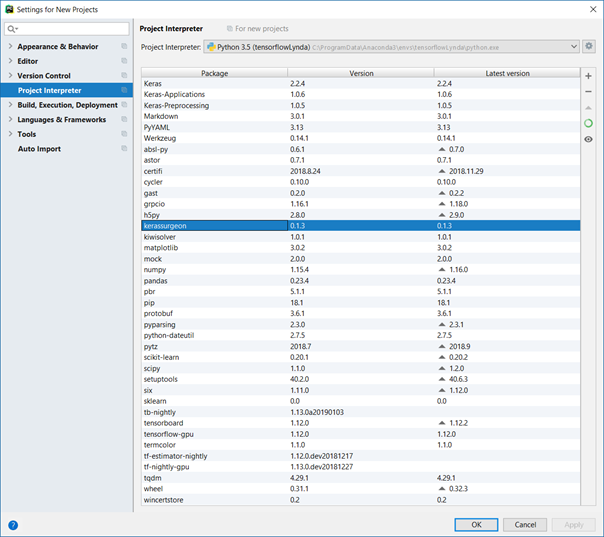This screenshot has height=537, width=604.
Task: Open the Project Interpreter dropdown
Action: point(391,47)
